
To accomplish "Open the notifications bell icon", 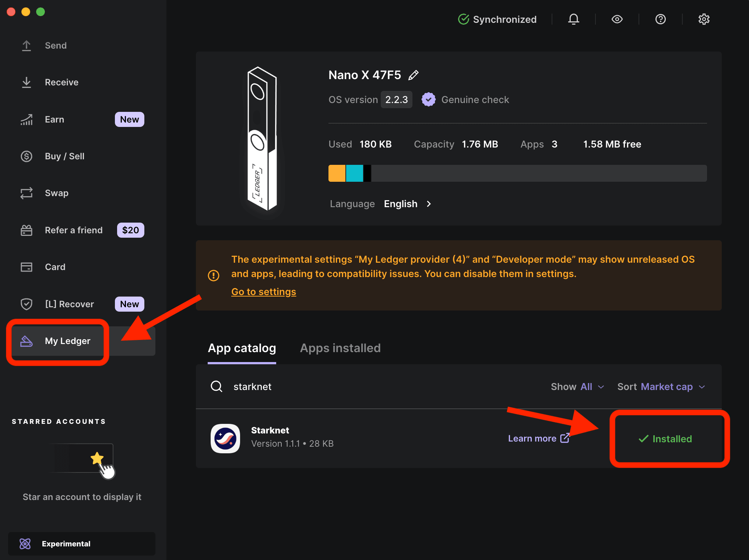I will 573,19.
